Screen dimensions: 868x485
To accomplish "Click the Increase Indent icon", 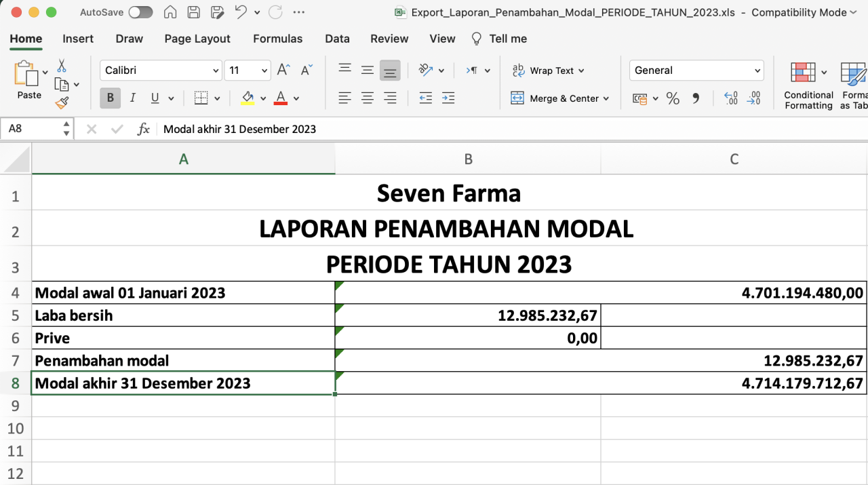I will click(x=448, y=98).
